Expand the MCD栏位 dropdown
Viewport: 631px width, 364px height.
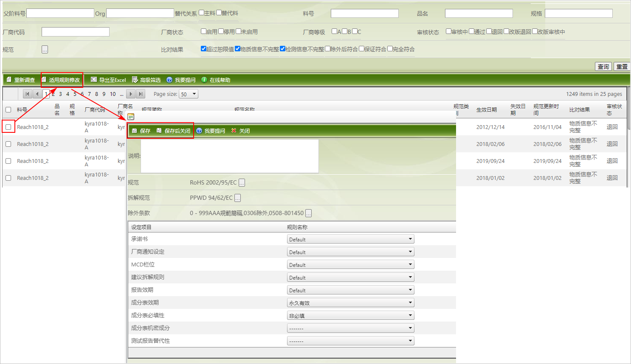(x=351, y=265)
